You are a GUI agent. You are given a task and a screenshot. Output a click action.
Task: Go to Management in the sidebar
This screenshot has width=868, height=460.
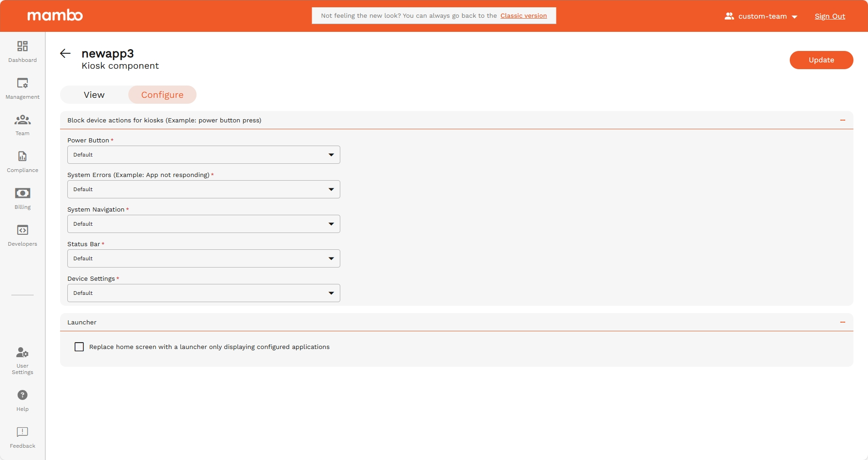[22, 83]
